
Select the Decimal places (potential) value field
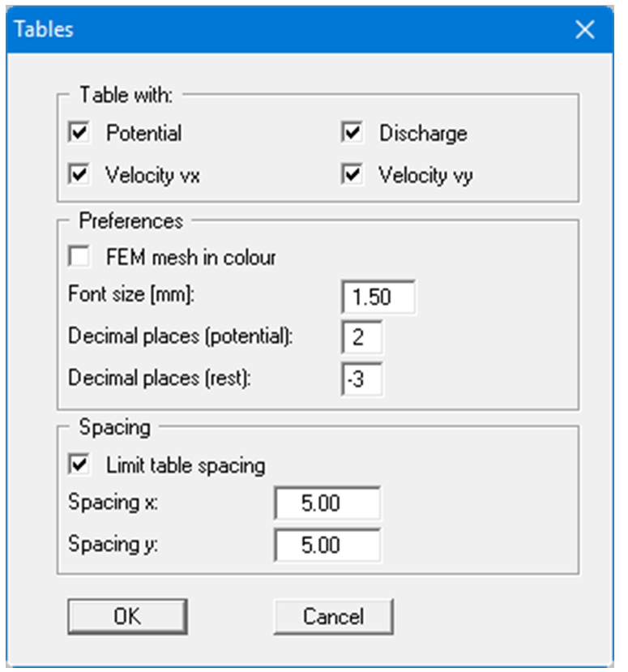coord(361,337)
